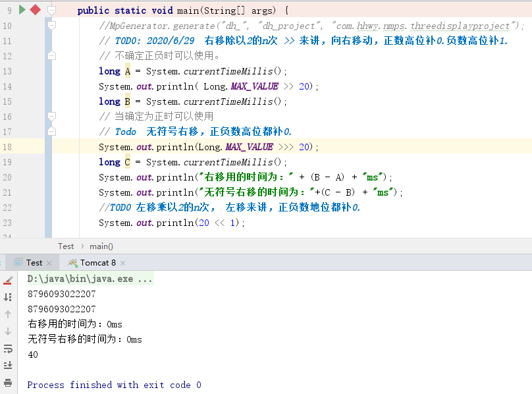Toggle the fold marker on line 12
The image size is (532, 394).
pos(51,56)
